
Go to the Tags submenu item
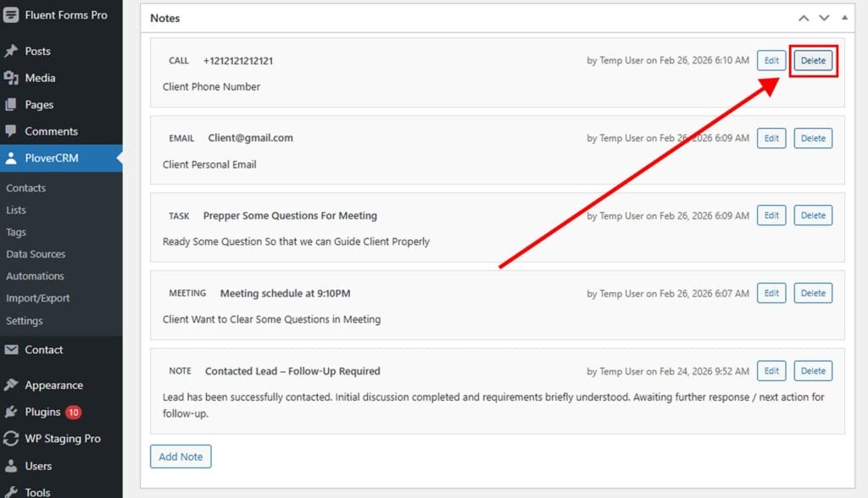(x=16, y=232)
